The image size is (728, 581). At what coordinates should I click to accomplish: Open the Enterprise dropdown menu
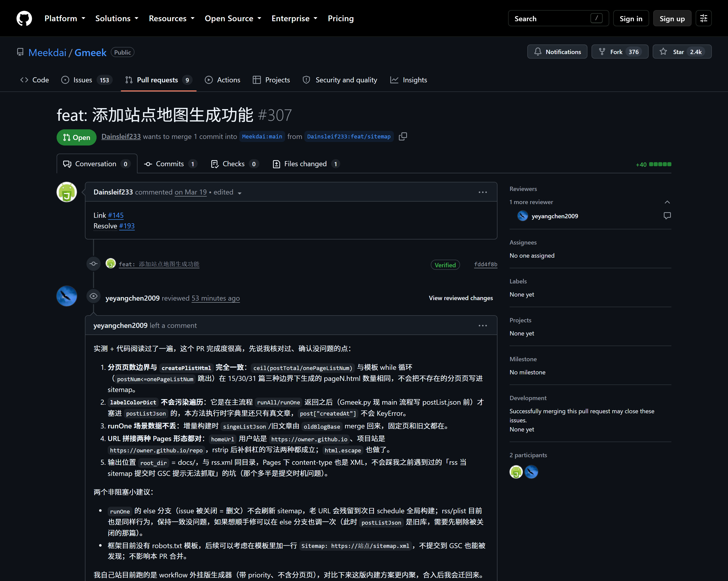294,18
